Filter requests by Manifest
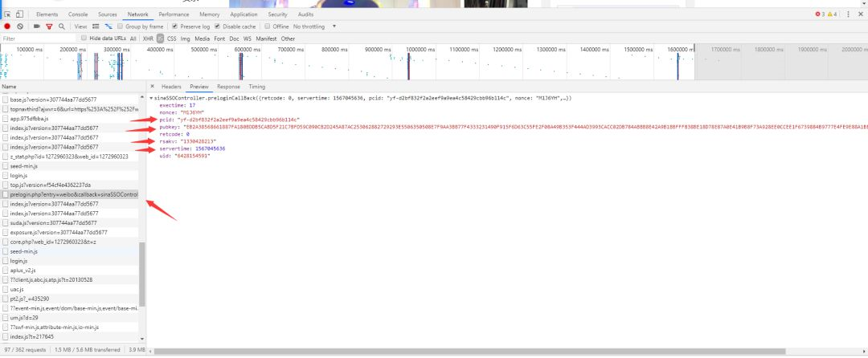The height and width of the screenshot is (358, 868). click(266, 39)
